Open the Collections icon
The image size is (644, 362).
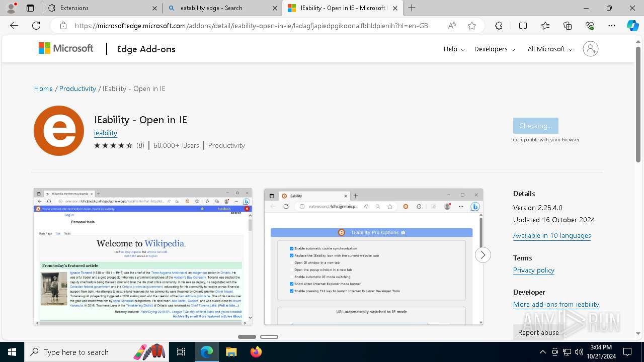tap(568, 26)
